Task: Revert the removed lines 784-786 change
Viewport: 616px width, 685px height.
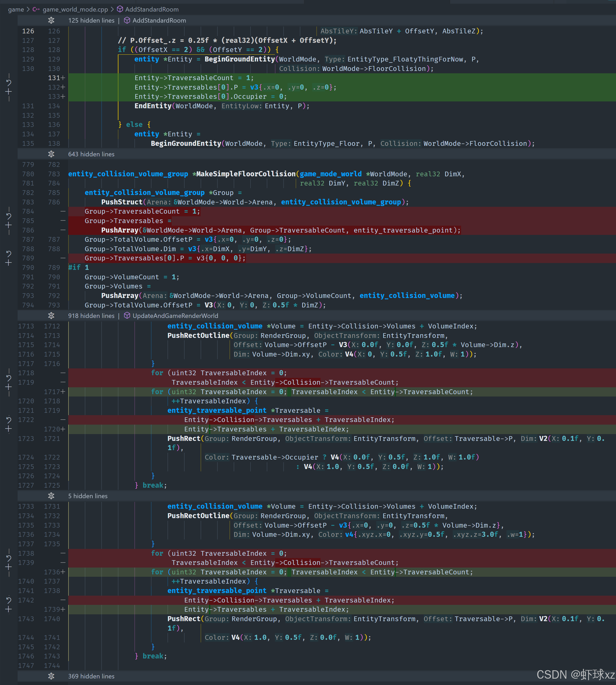Action: (9, 216)
